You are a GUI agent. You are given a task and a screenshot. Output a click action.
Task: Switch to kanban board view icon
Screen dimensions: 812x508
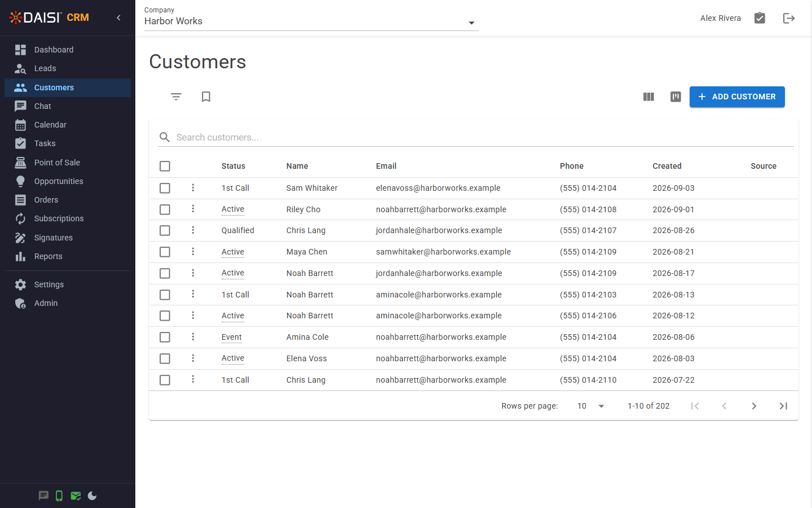[676, 97]
